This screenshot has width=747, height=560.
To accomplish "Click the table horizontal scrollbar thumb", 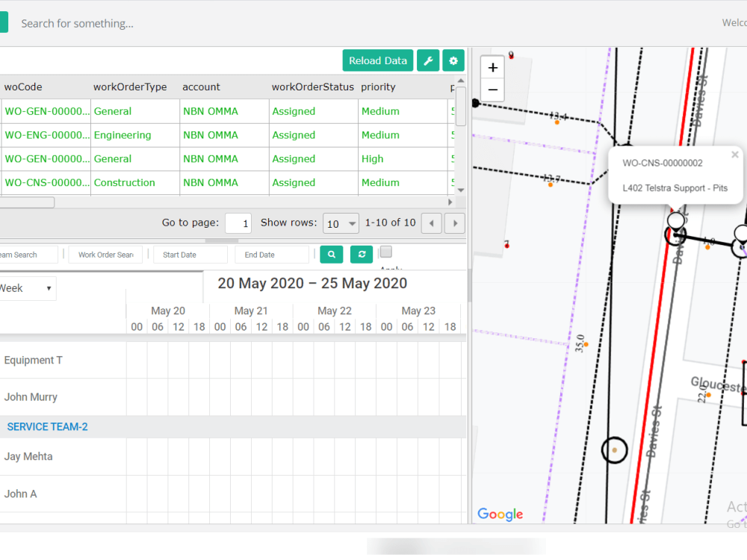I will click(x=27, y=202).
